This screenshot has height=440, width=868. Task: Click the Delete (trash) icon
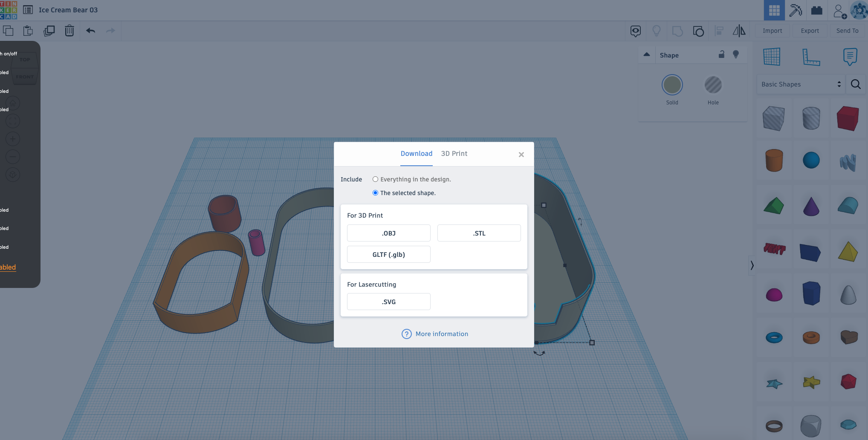[x=69, y=30]
